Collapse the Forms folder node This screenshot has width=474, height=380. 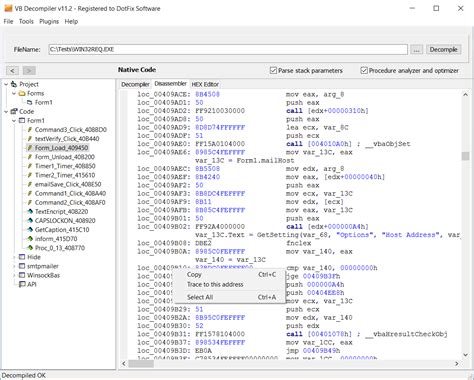tap(14, 93)
